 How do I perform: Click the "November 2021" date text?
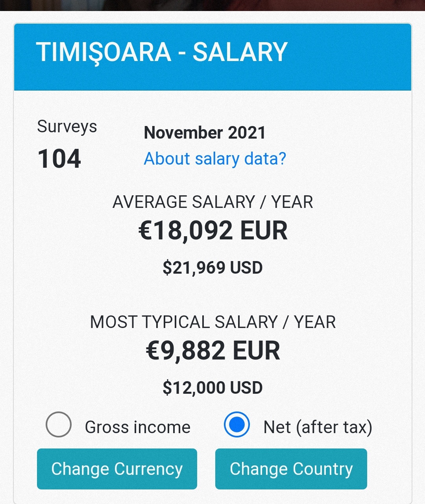click(x=205, y=133)
